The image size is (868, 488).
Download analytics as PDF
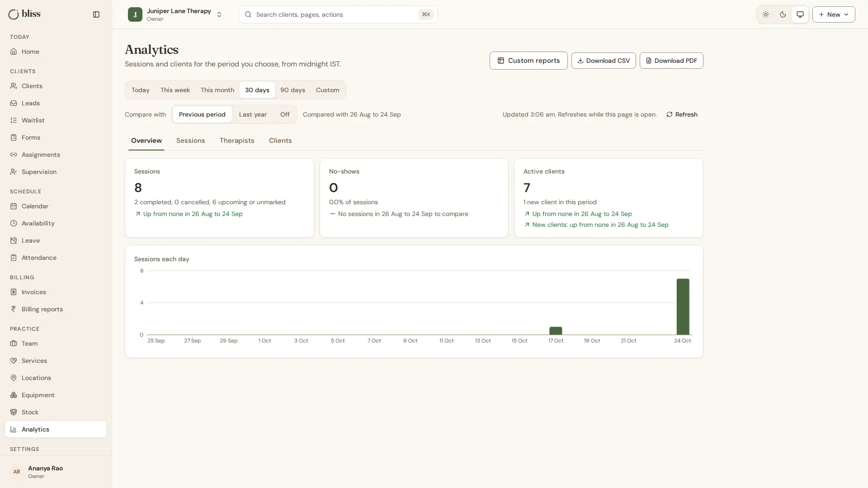671,61
